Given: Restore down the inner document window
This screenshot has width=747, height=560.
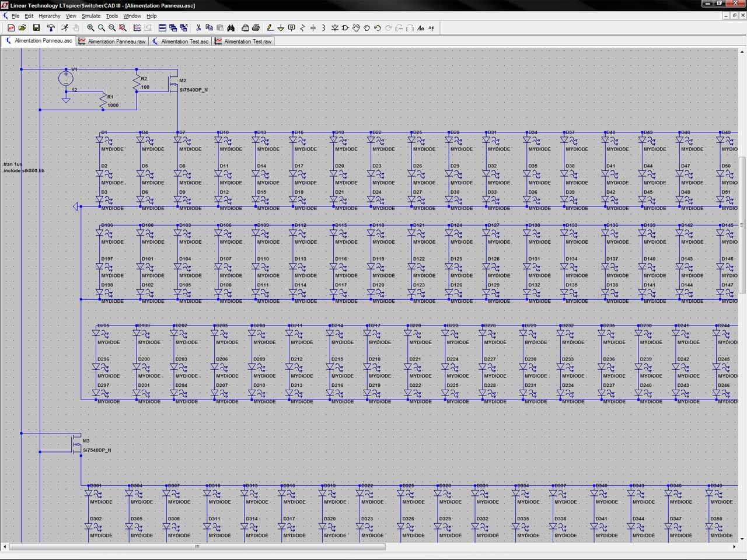Looking at the screenshot, I should pos(734,16).
